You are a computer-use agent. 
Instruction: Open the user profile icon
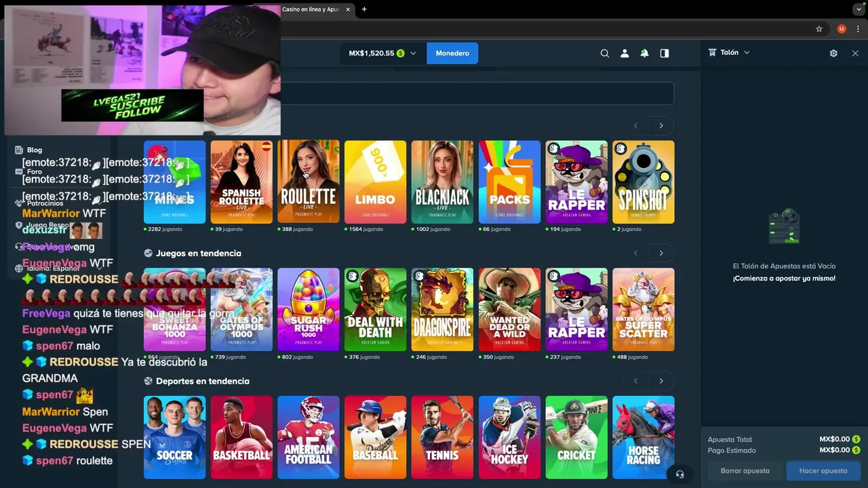(x=625, y=54)
